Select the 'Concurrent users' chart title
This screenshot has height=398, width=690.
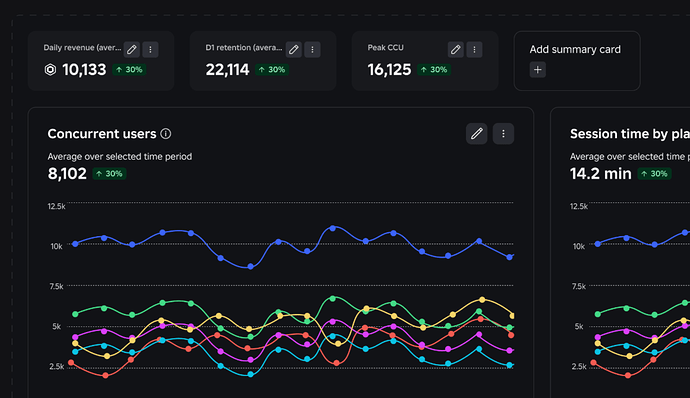[102, 134]
